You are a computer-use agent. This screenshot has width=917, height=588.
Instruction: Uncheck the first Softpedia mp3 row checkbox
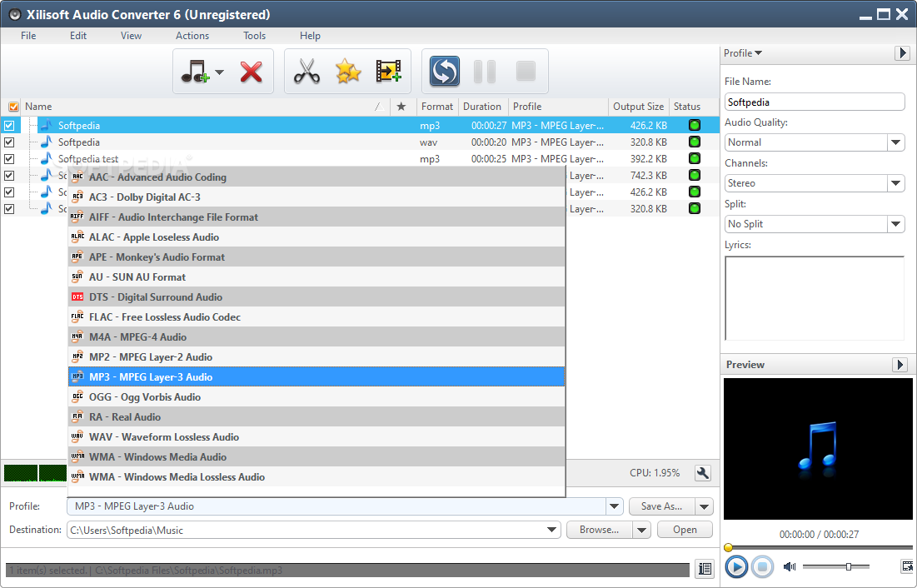[x=9, y=125]
